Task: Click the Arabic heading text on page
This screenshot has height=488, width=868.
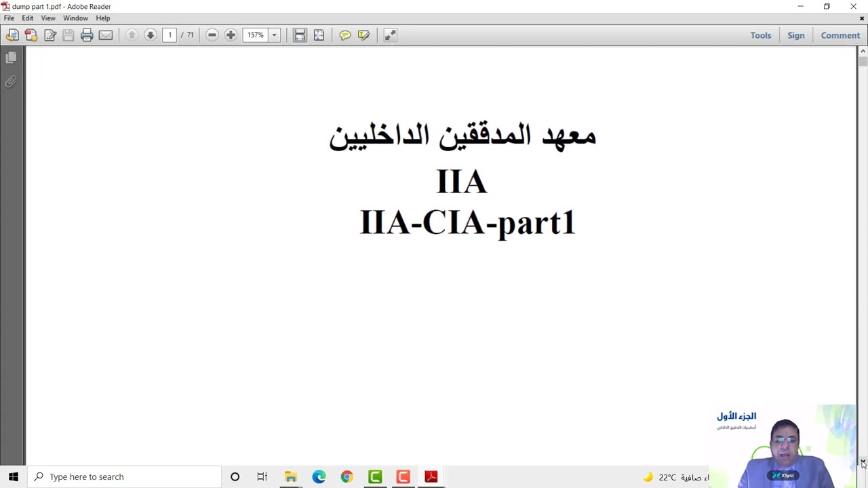Action: pos(462,136)
